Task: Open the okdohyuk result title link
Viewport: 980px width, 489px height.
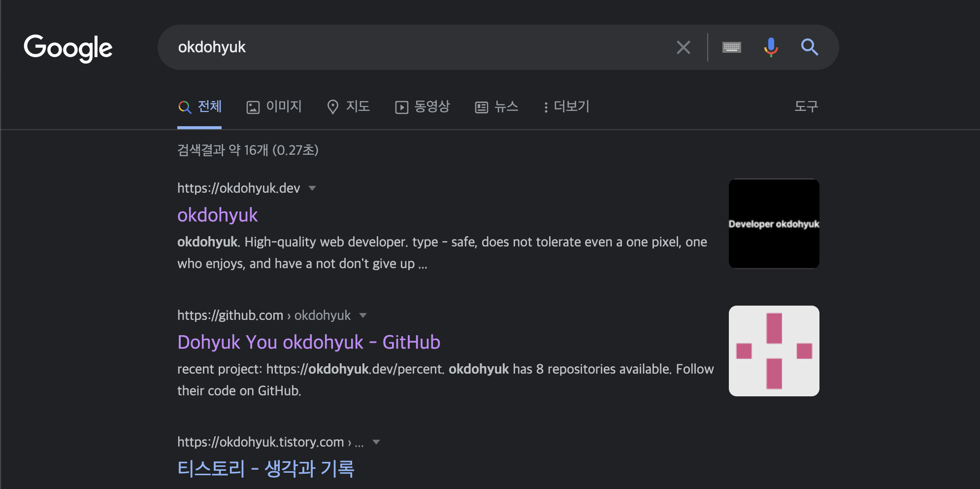Action: click(x=217, y=215)
